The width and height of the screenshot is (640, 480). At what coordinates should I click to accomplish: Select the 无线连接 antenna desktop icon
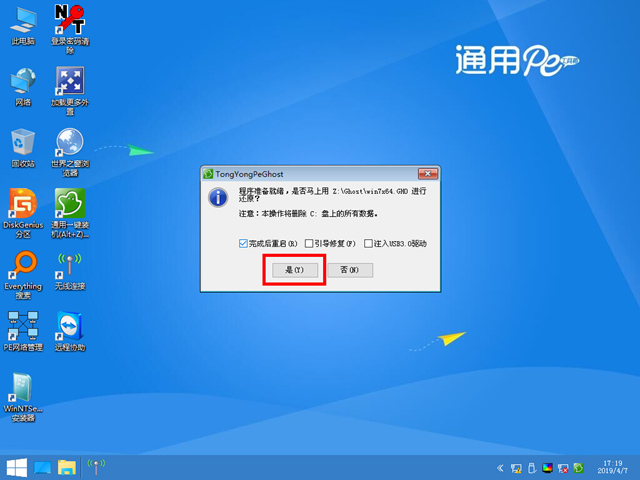point(70,271)
